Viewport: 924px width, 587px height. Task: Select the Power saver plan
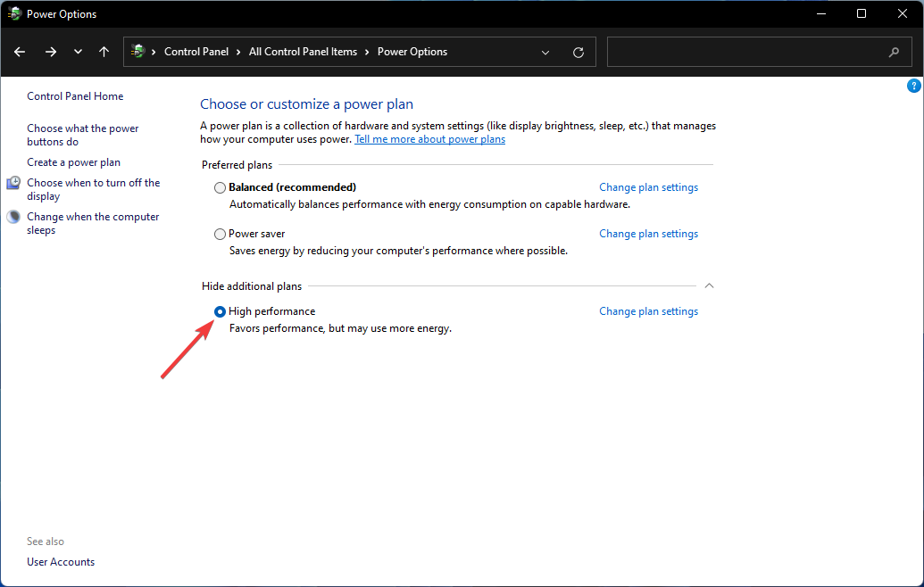coord(220,234)
